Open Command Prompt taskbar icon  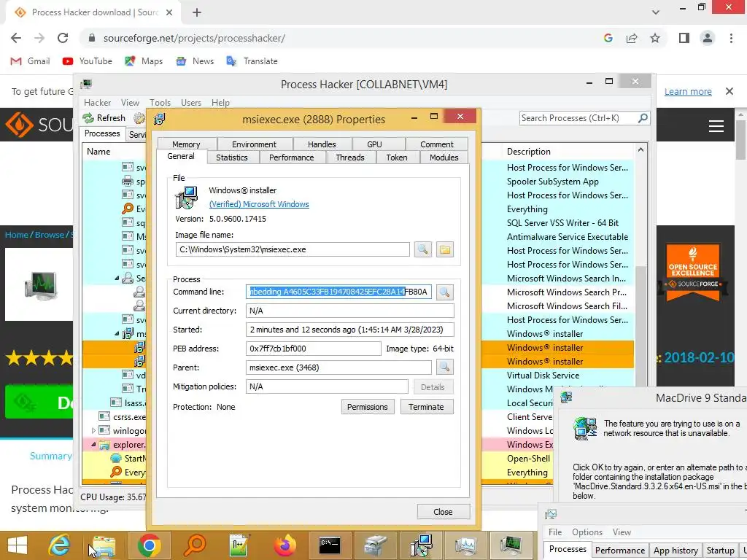pyautogui.click(x=330, y=545)
